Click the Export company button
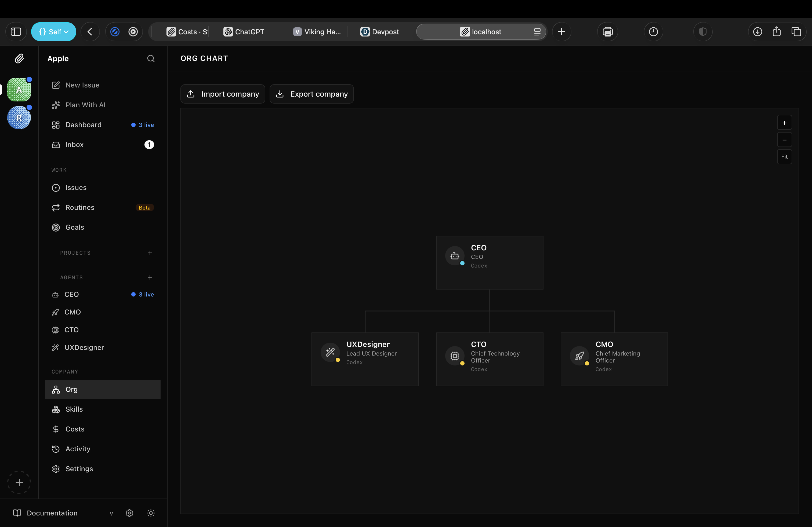This screenshot has width=812, height=527. pyautogui.click(x=311, y=94)
